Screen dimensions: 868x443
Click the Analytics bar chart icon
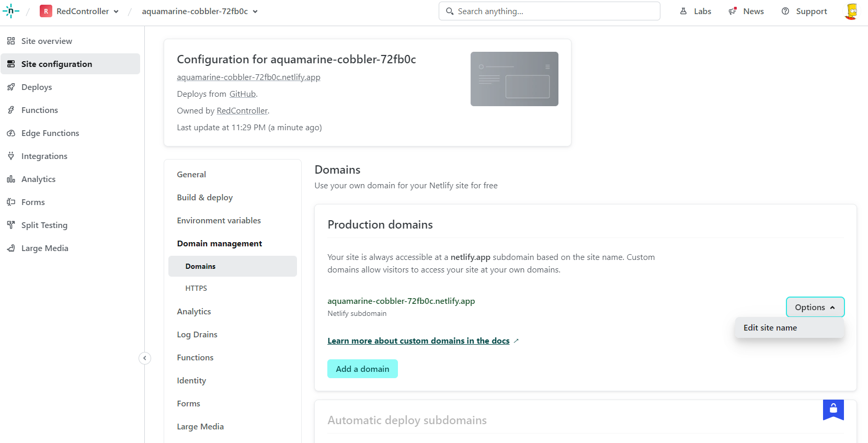[x=11, y=179]
